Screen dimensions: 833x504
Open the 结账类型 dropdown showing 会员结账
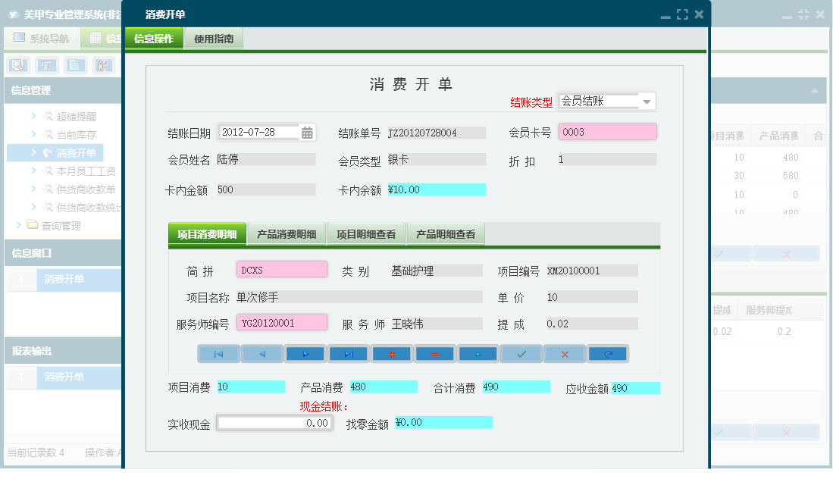647,100
